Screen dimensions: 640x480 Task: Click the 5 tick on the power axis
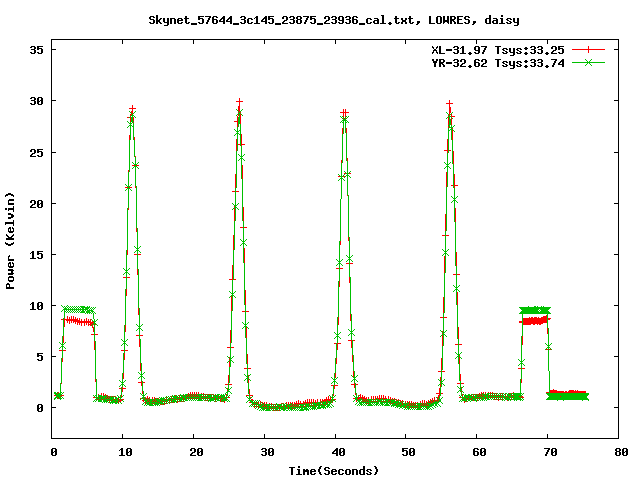pos(40,357)
